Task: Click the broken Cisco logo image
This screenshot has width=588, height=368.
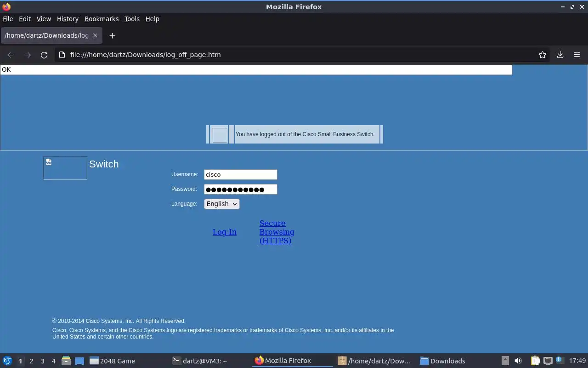Action: pyautogui.click(x=65, y=168)
